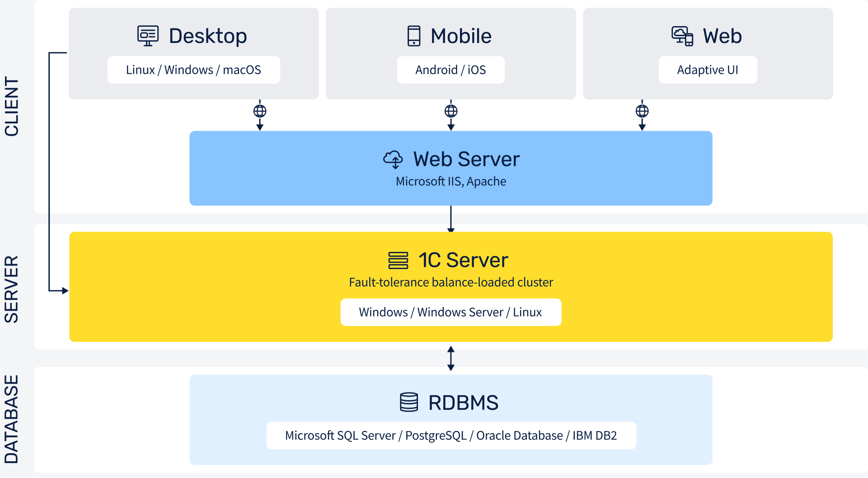868x478 pixels.
Task: Click Fault-tolerance balance-loaded cluster text
Action: pyautogui.click(x=451, y=282)
